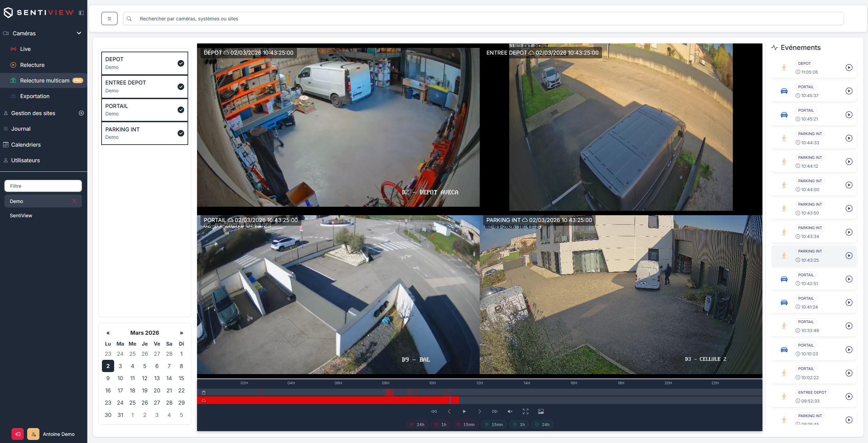Viewport: 868px width, 443px height.
Task: Enter fullscreen with the expand icon
Action: coord(525,411)
